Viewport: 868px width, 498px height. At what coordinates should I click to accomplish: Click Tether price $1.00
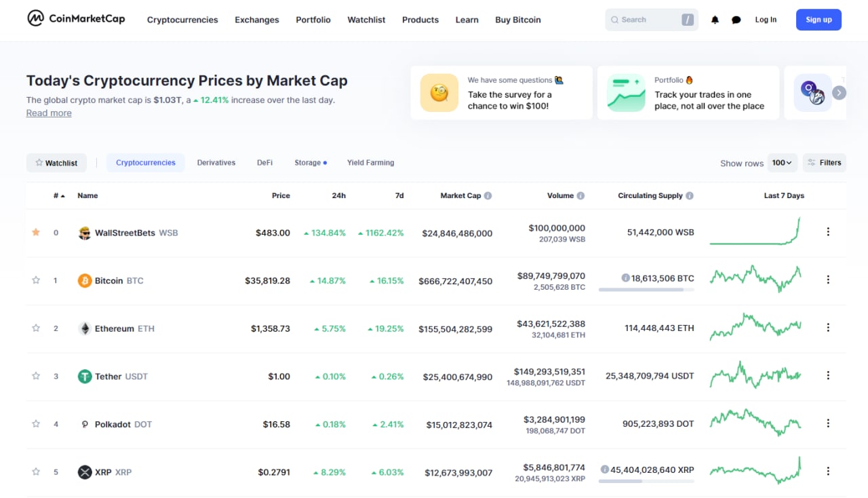[279, 377]
